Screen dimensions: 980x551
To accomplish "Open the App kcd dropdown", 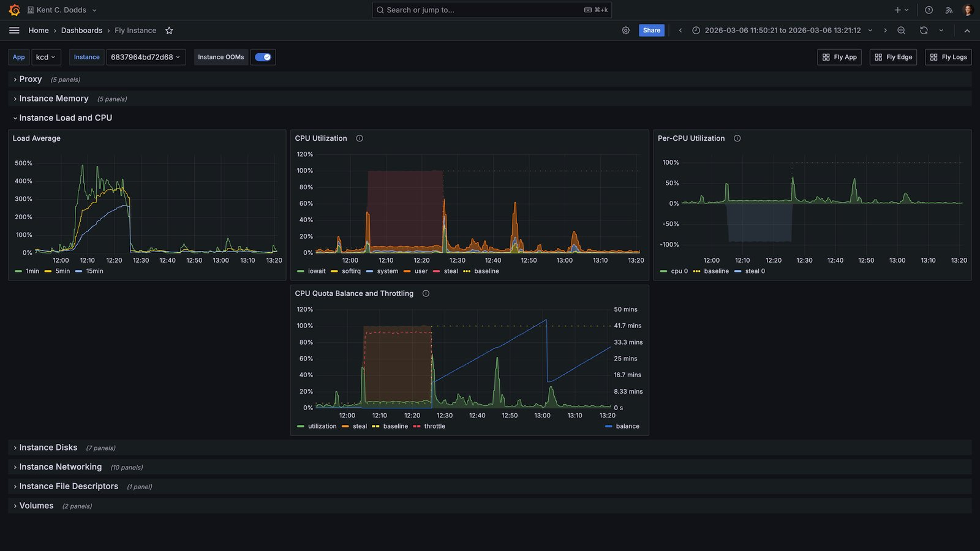I will tap(46, 57).
